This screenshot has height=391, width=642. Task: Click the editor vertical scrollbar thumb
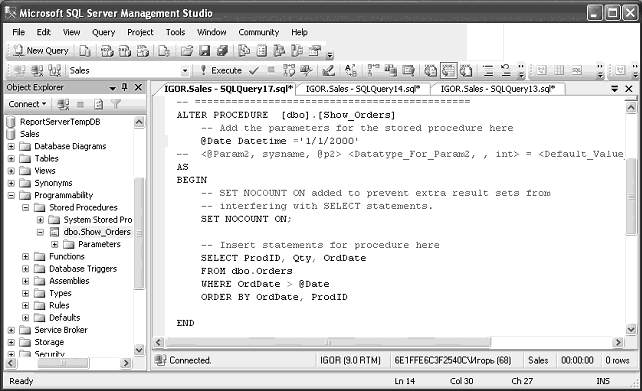(631, 197)
